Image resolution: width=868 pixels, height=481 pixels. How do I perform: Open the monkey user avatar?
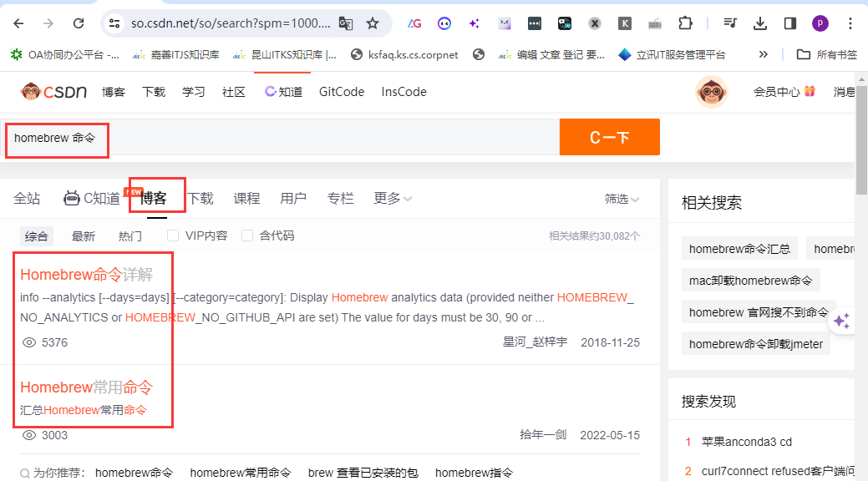click(x=711, y=91)
